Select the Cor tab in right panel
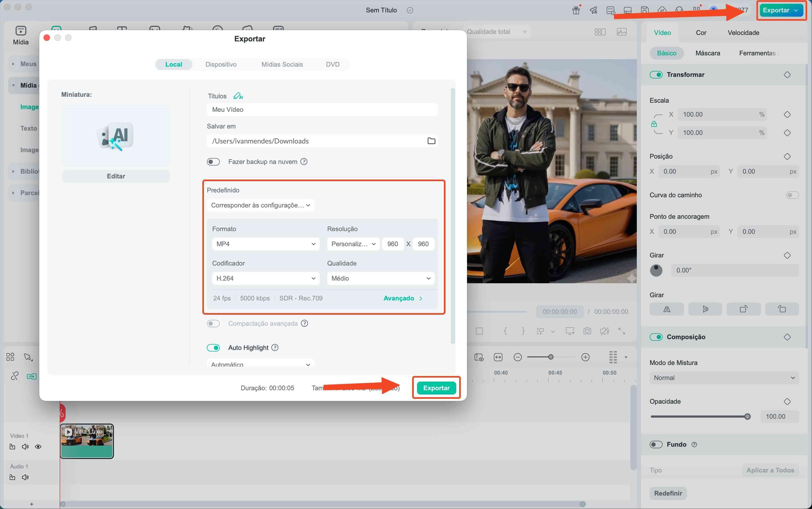This screenshot has width=812, height=509. coord(701,32)
